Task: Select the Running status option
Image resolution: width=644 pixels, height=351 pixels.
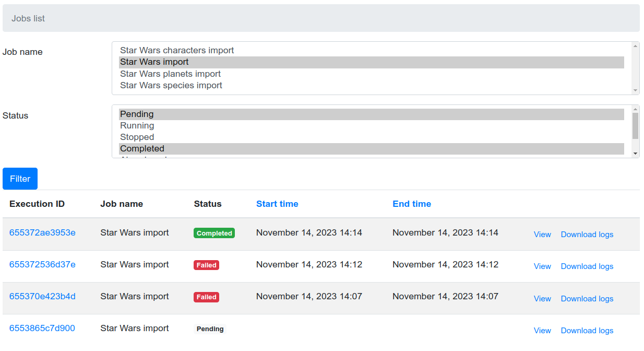Action: point(371,126)
